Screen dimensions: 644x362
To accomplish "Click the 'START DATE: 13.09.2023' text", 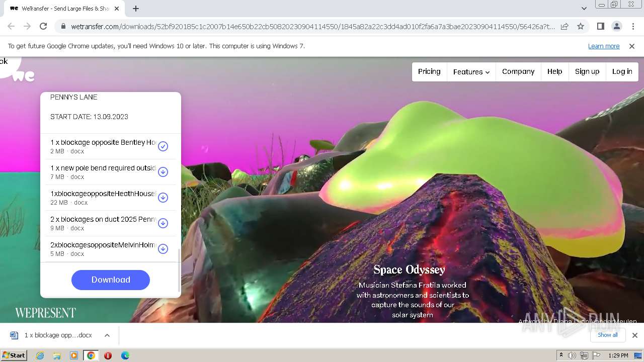I will pos(89,117).
